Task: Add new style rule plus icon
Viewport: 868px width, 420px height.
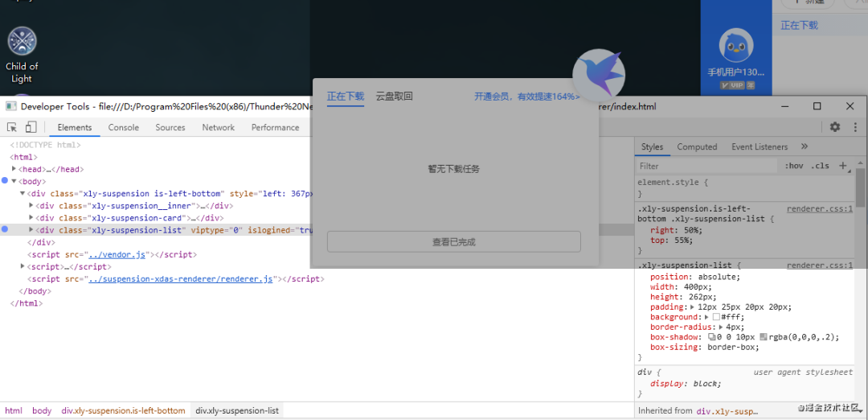Action: pyautogui.click(x=843, y=166)
